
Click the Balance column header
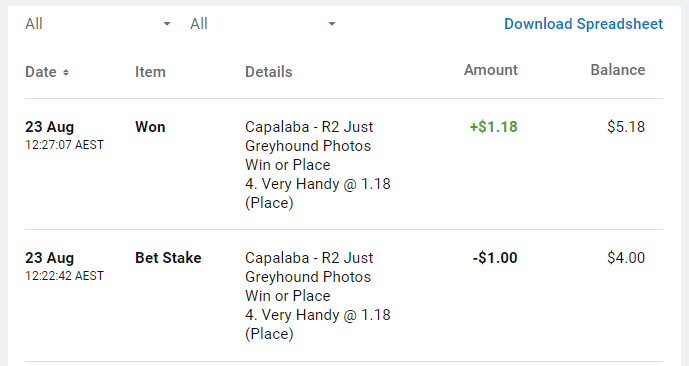point(618,70)
